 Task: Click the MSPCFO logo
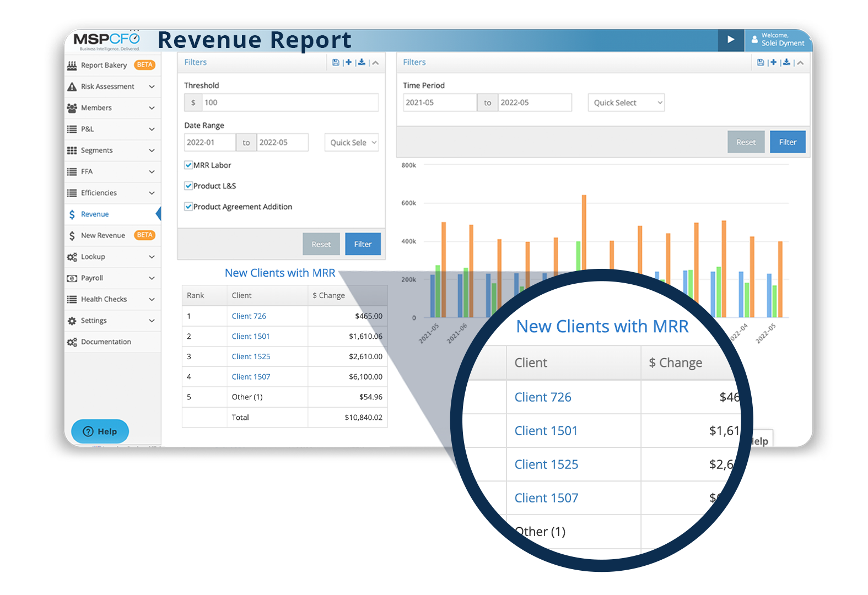click(107, 40)
